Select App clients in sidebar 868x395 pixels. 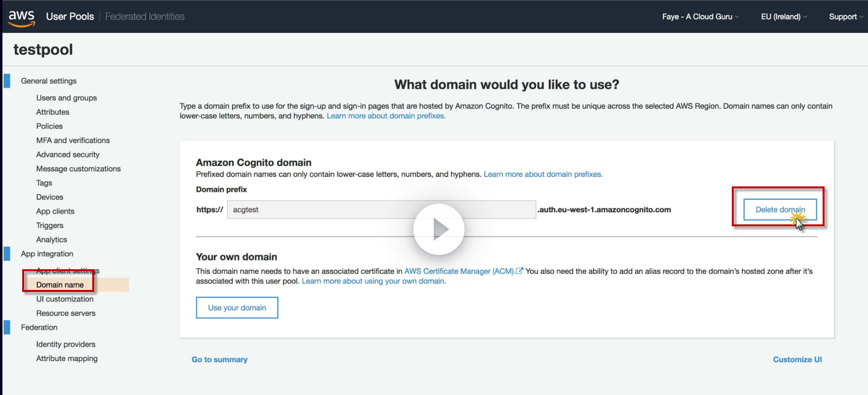coord(55,211)
